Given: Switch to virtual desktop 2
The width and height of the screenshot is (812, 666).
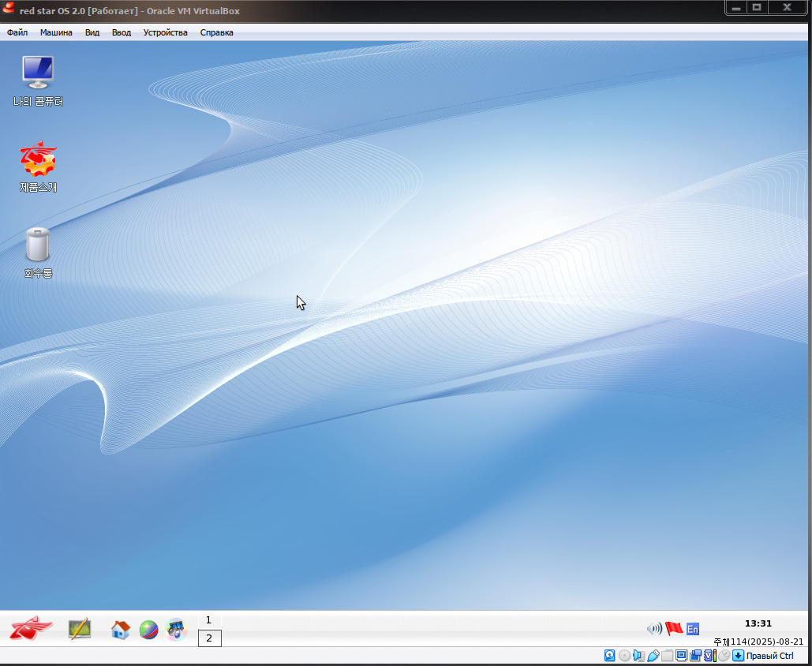Looking at the screenshot, I should (x=209, y=638).
